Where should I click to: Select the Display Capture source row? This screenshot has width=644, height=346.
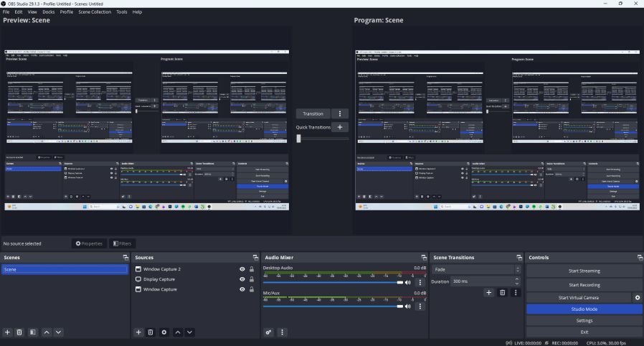pos(195,279)
